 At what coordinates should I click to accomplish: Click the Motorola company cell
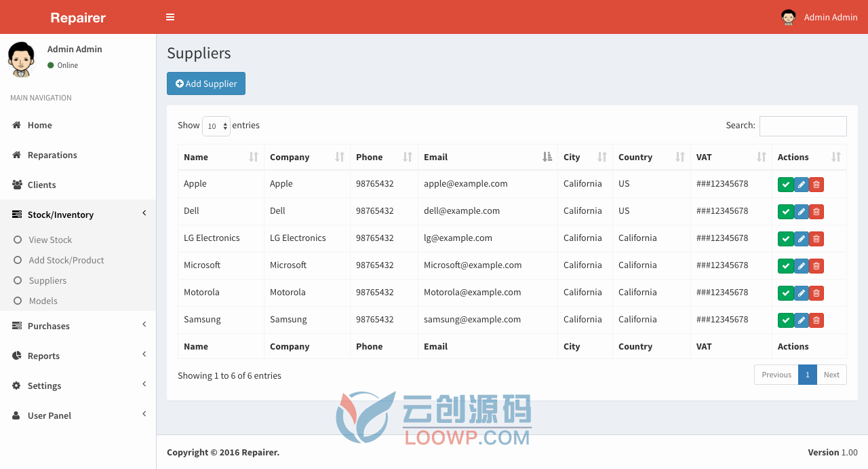point(307,293)
